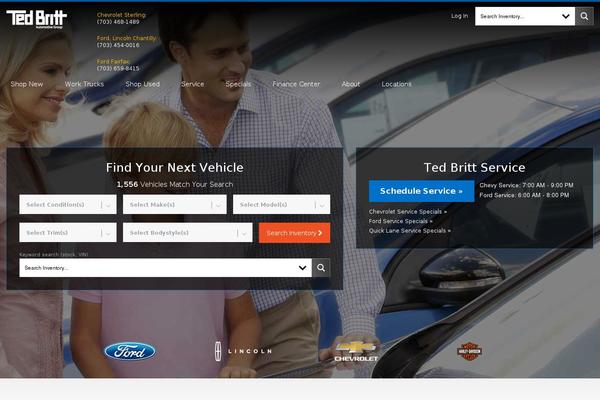Viewport: 600px width, 400px height.
Task: Click the orange Search Inventory button
Action: tap(294, 233)
